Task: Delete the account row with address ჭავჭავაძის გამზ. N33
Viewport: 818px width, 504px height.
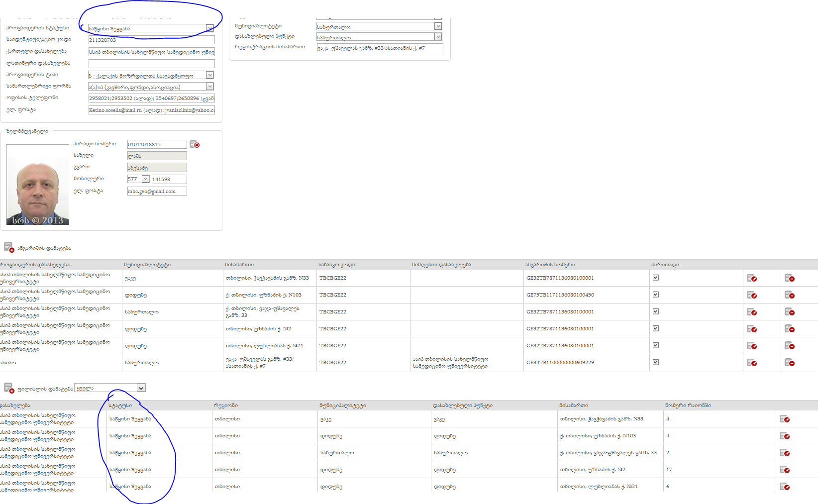Action: [x=789, y=278]
